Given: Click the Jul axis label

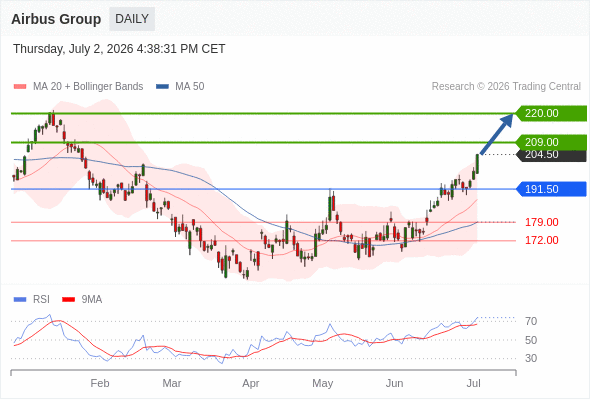Looking at the screenshot, I should point(473,383).
